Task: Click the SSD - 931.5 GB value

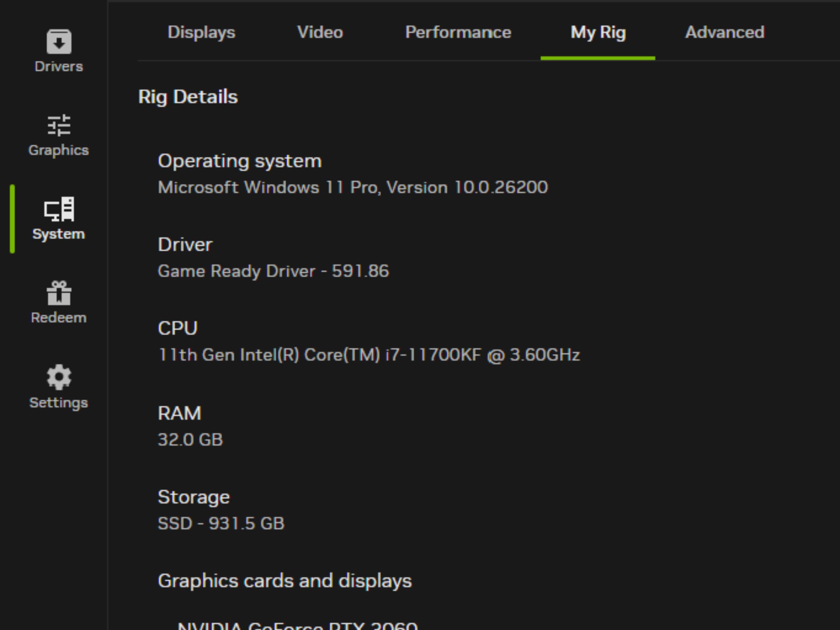Action: coord(221,524)
